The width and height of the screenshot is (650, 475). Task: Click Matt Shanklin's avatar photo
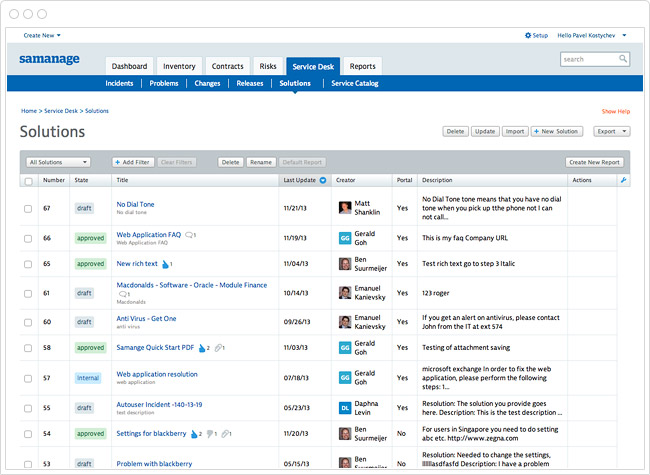coord(345,207)
